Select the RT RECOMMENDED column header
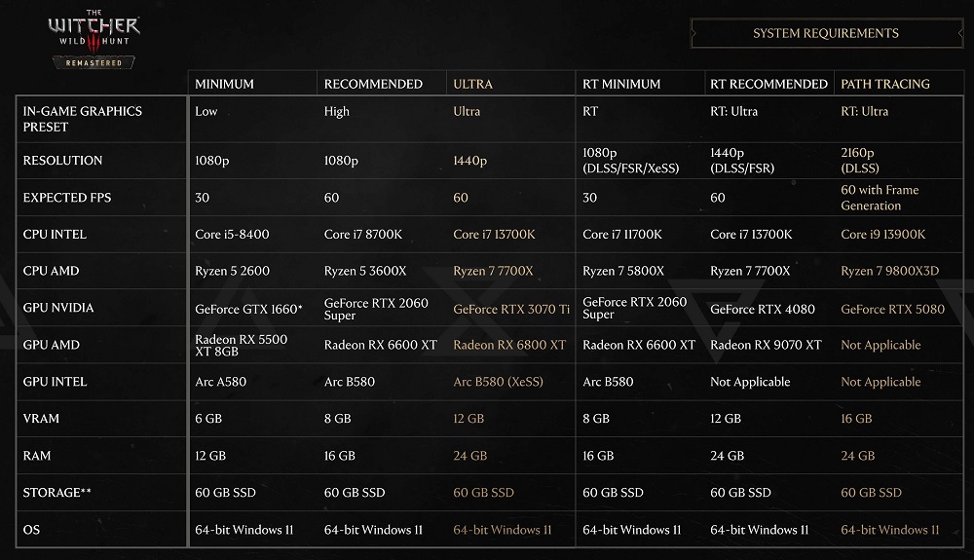This screenshot has height=560, width=974. point(769,84)
